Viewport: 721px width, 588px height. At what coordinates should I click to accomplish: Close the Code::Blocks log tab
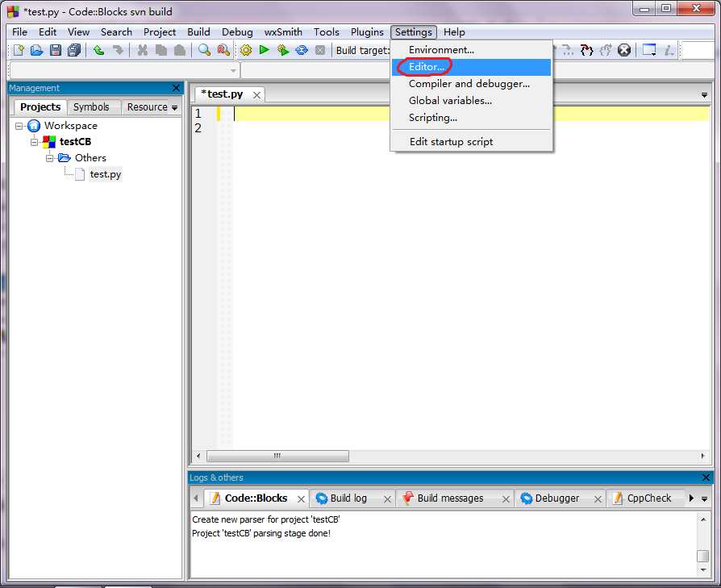point(301,499)
